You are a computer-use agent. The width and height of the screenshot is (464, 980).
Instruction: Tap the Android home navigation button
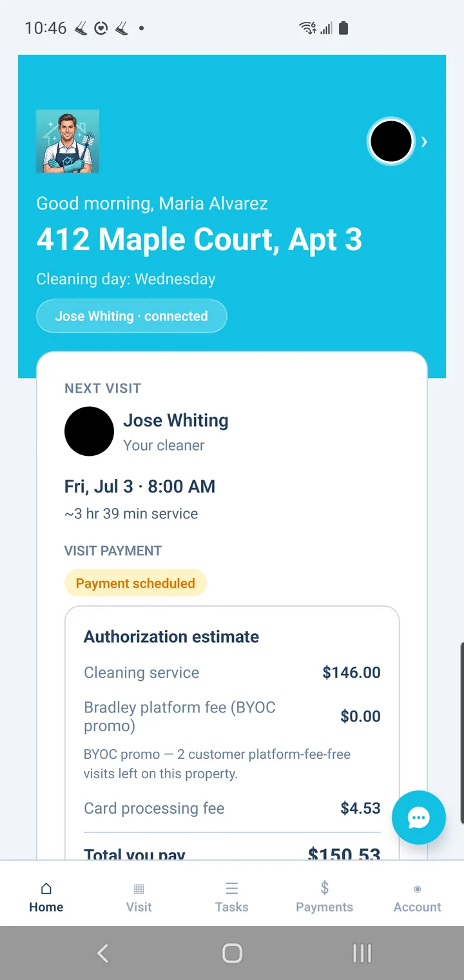tap(232, 953)
